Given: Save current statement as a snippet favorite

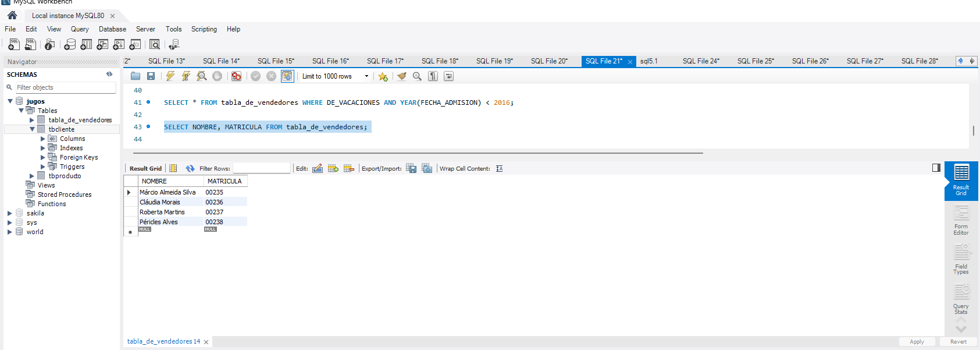Looking at the screenshot, I should tap(383, 76).
